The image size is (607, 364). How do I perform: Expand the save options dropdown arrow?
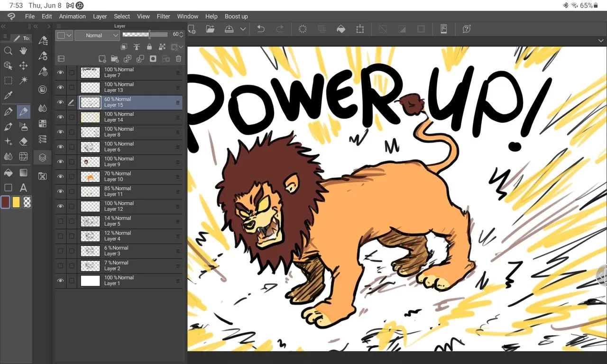tap(243, 29)
